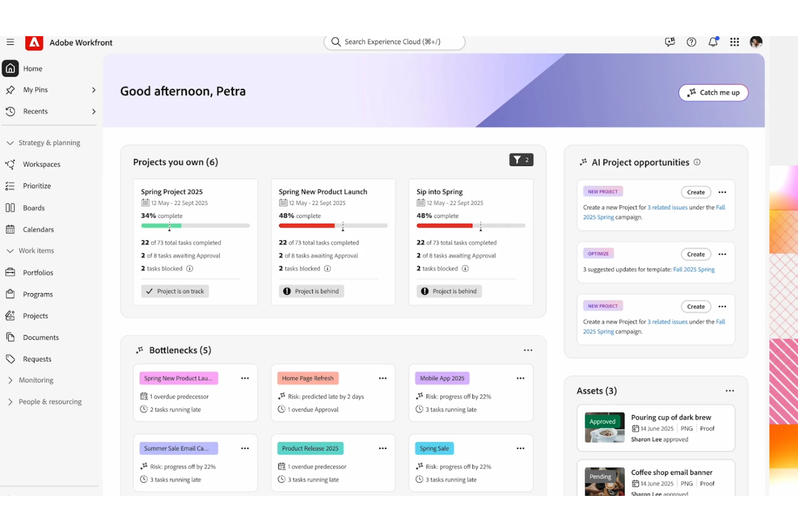Open more options for Mobile App 2025 bottleneck
This screenshot has height=532, width=798.
(x=520, y=378)
